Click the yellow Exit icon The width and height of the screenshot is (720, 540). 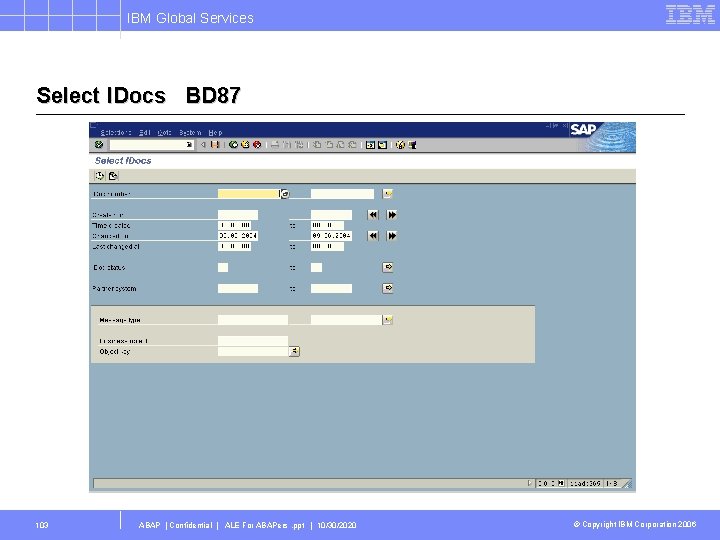tap(245, 145)
